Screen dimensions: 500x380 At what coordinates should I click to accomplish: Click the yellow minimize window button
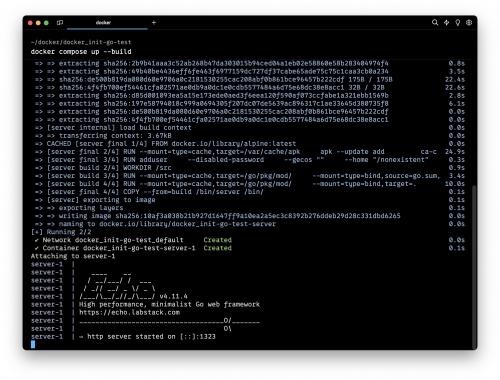coord(38,23)
